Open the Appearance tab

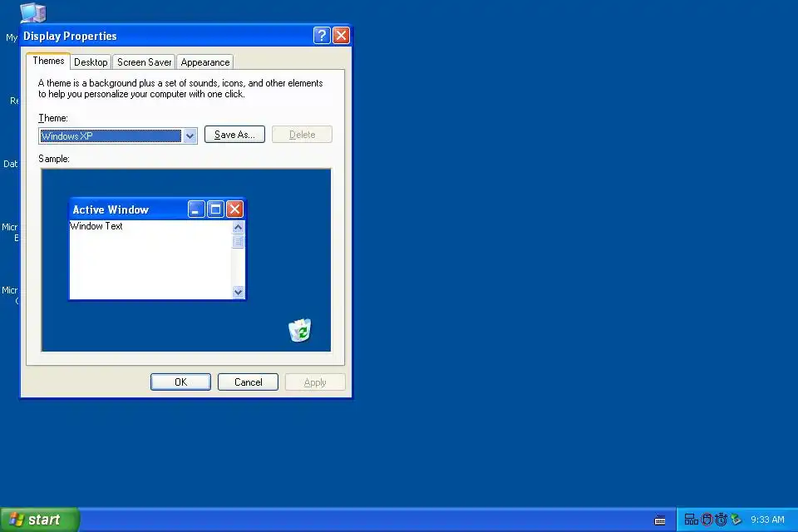(x=205, y=62)
